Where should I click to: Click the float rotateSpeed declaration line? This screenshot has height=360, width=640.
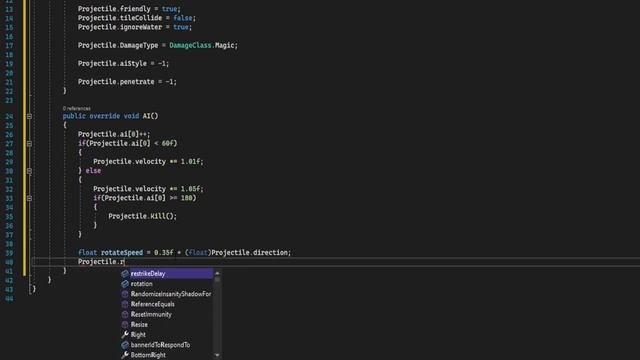click(184, 253)
